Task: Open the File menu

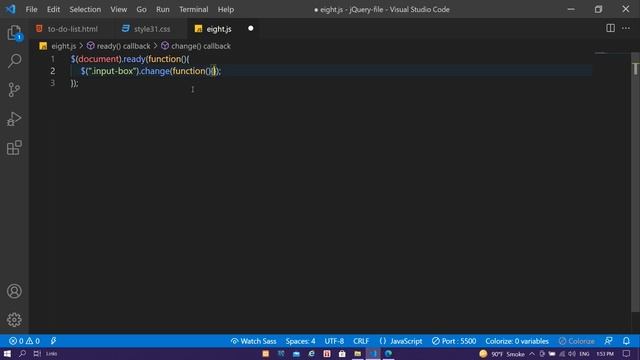Action: [x=31, y=9]
